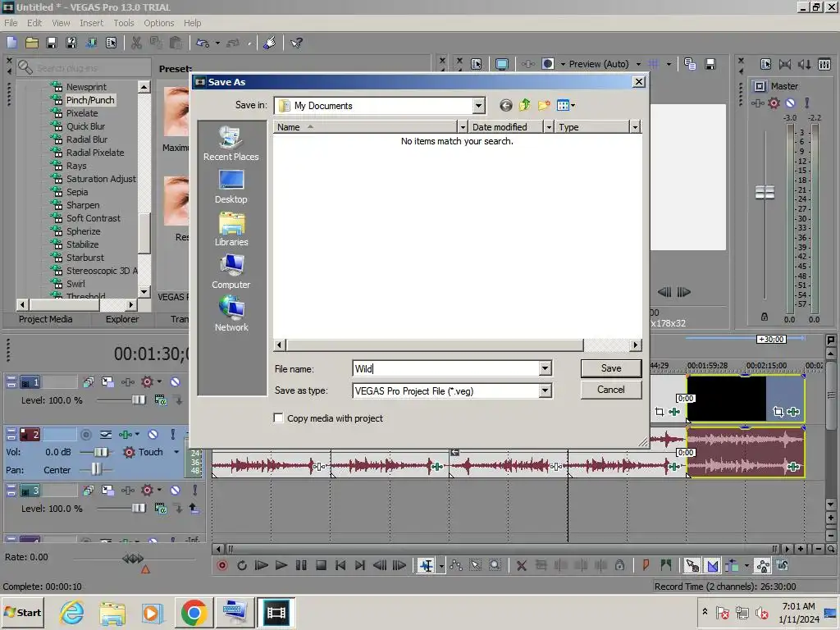The image size is (840, 630).
Task: Adjust track 2 pan slider
Action: [96, 469]
